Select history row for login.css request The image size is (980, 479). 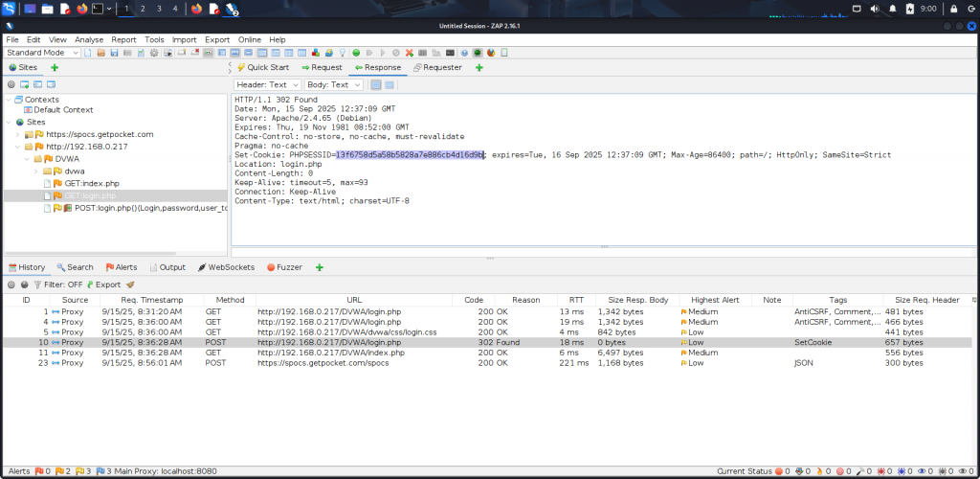(487, 332)
